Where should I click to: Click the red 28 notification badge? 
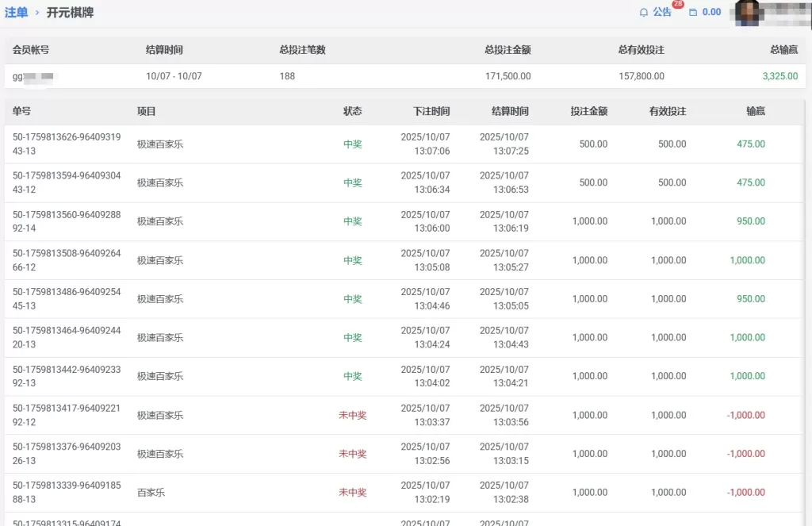click(x=678, y=5)
